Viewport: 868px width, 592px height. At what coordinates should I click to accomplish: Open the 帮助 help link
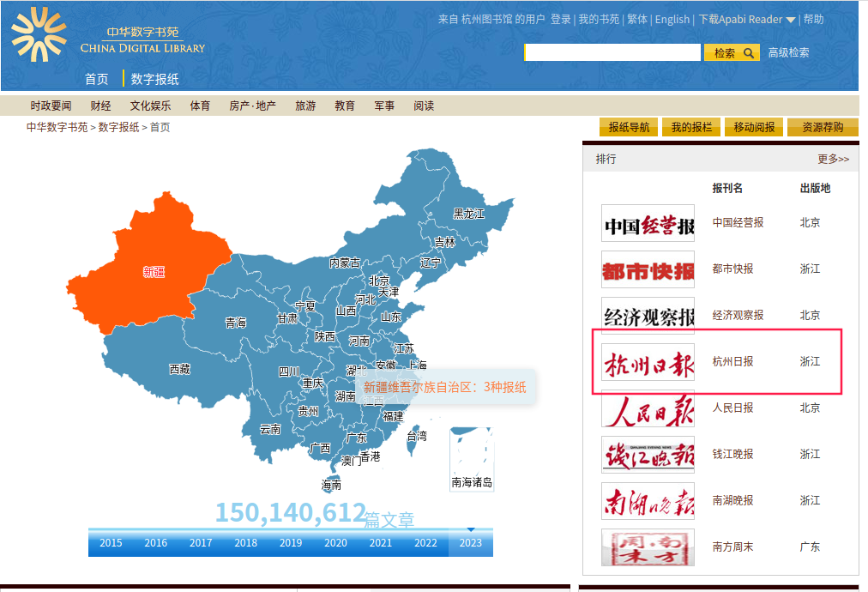pyautogui.click(x=813, y=20)
